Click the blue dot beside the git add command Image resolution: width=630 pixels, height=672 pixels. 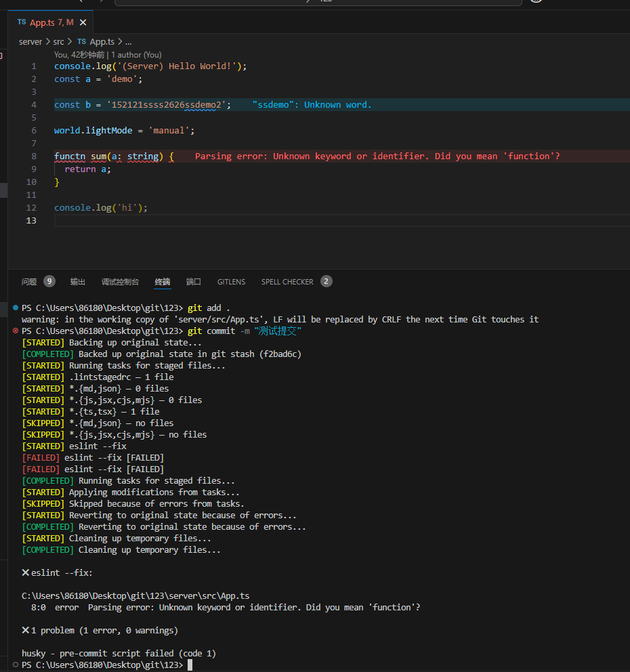click(x=16, y=308)
